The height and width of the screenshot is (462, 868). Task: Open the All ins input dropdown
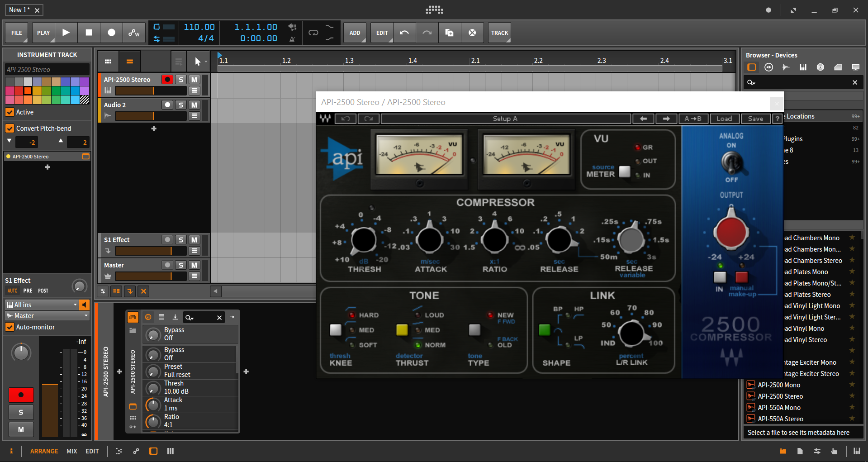pos(42,305)
